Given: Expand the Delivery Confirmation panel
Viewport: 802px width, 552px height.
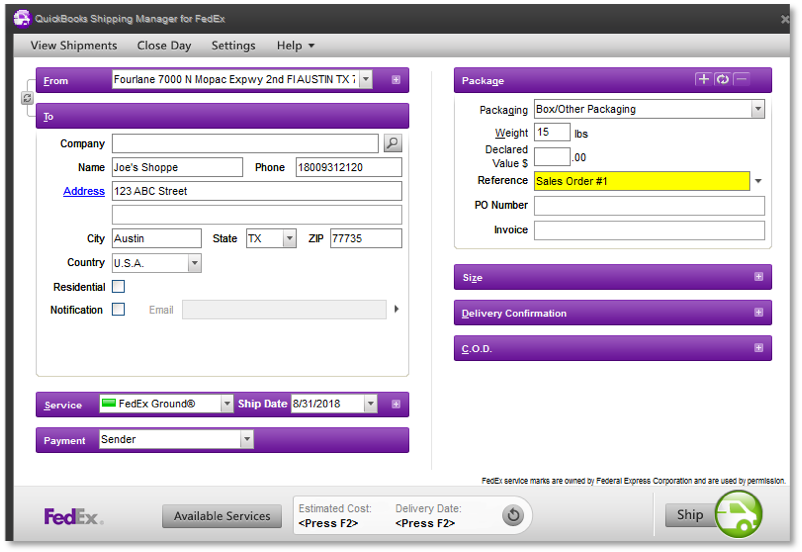Looking at the screenshot, I should point(759,313).
